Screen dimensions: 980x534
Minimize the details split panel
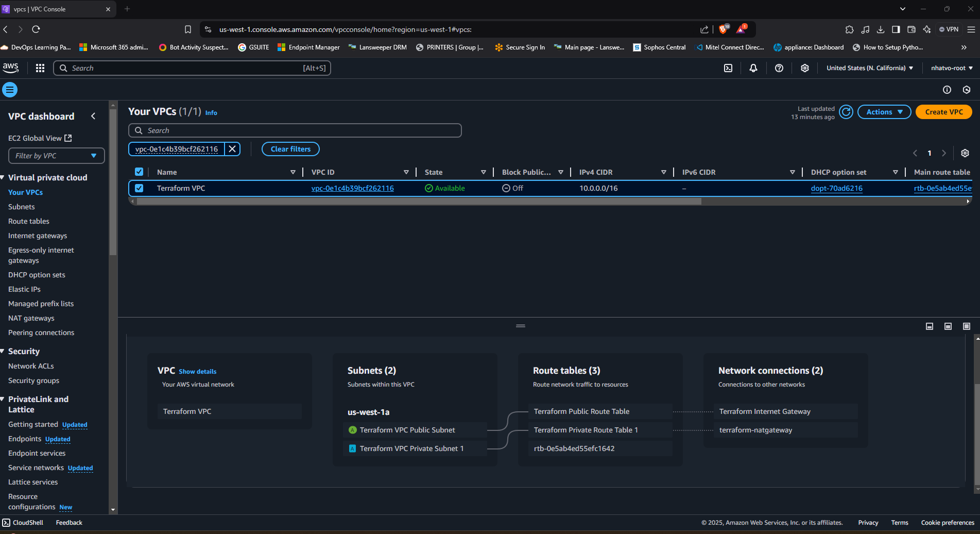pos(930,326)
